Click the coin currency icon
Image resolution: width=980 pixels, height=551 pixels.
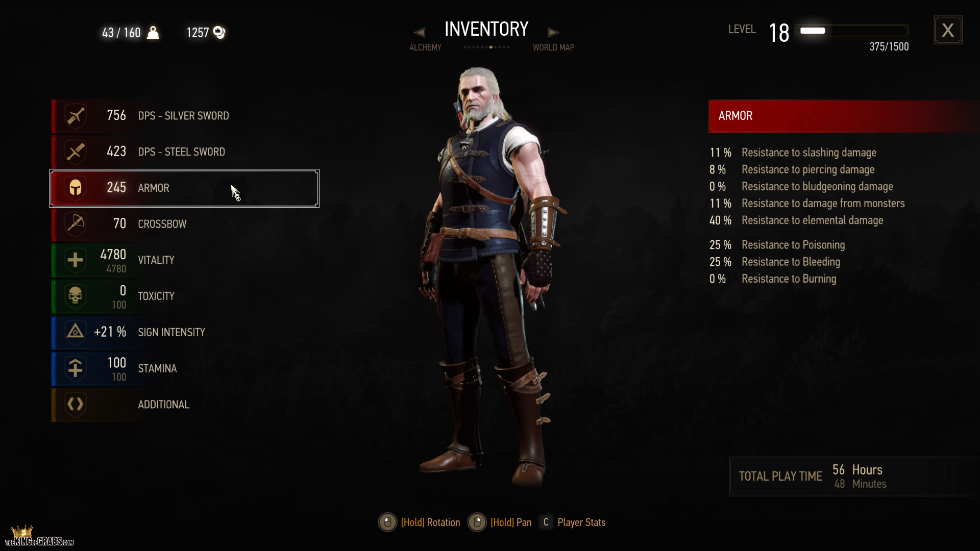click(219, 32)
